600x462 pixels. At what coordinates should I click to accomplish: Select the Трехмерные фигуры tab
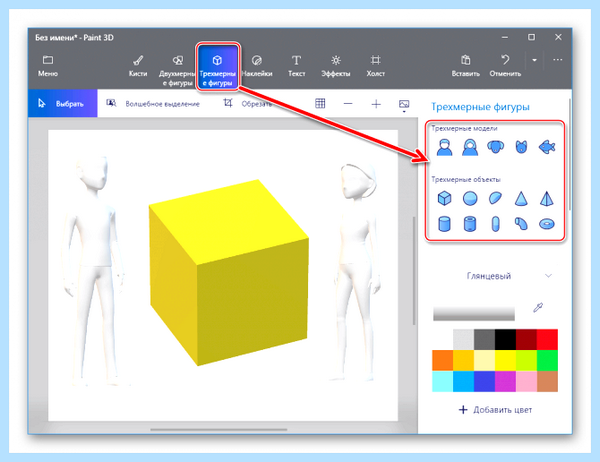pyautogui.click(x=217, y=67)
